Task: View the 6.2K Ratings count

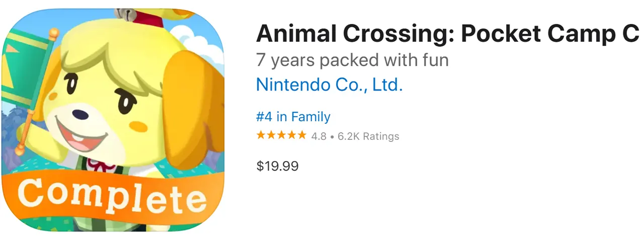Action: [368, 136]
